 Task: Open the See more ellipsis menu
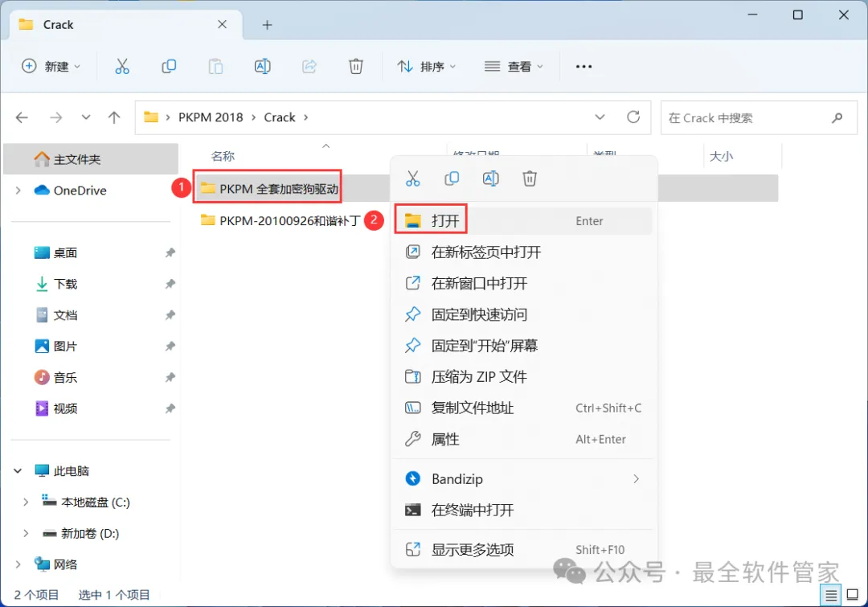tap(583, 67)
